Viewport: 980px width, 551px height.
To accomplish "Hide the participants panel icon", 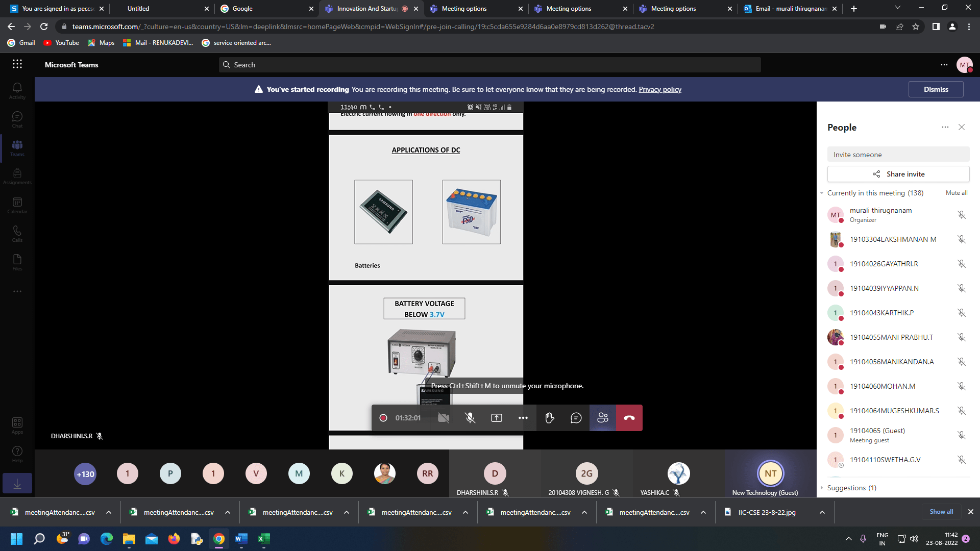I will [x=602, y=418].
